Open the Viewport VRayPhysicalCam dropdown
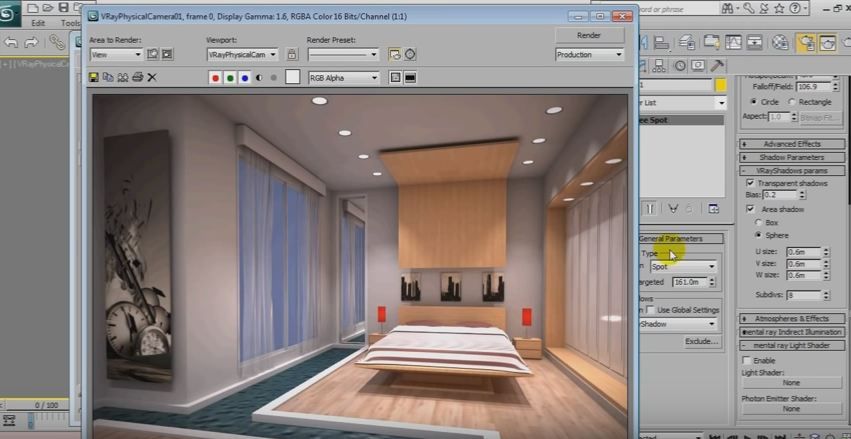 tap(243, 54)
